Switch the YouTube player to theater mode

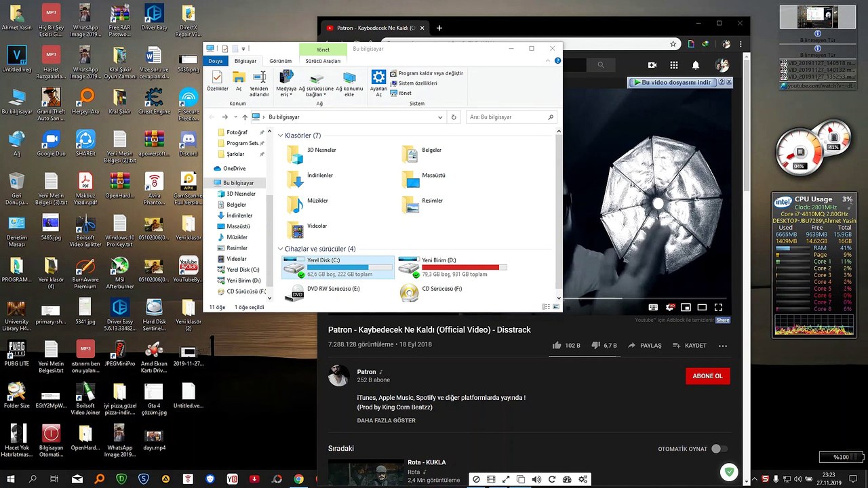pyautogui.click(x=702, y=308)
